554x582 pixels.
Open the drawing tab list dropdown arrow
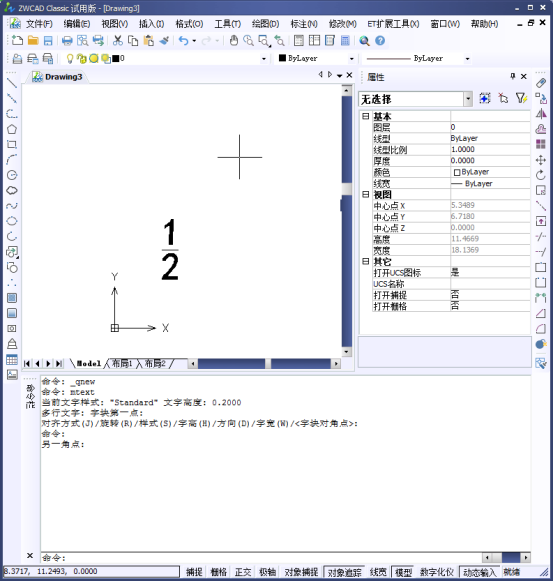click(339, 75)
